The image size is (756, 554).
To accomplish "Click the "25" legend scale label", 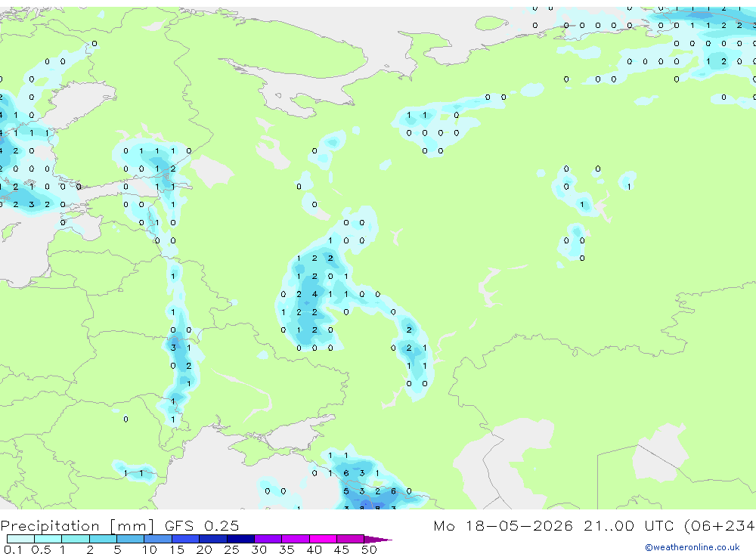I will pos(231,549).
